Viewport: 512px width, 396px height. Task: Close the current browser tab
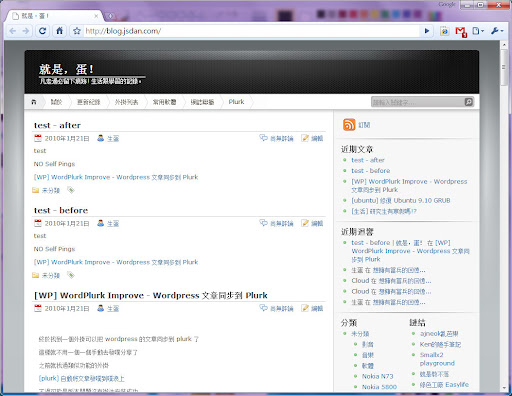96,16
